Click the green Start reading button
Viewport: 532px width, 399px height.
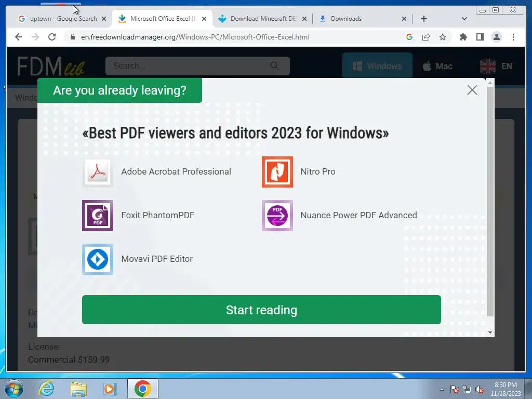tap(261, 310)
